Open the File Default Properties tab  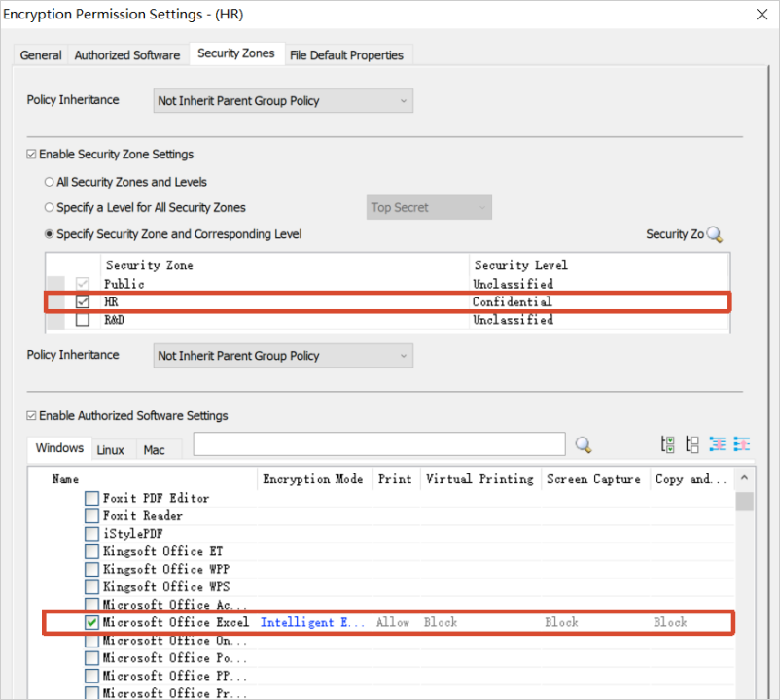click(346, 55)
